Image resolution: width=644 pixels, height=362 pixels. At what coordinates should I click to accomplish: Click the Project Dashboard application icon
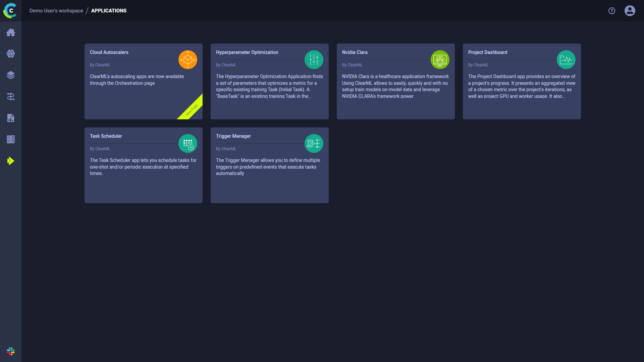coord(566,60)
